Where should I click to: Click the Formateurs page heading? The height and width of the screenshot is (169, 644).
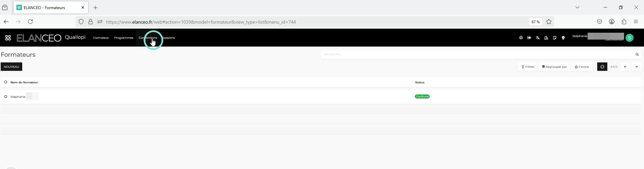pyautogui.click(x=18, y=55)
